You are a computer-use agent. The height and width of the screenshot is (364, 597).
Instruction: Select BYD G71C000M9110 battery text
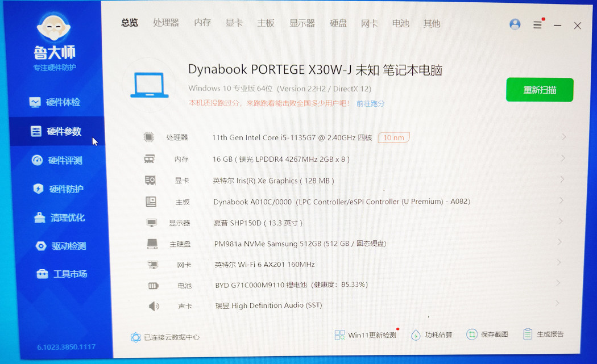(x=291, y=285)
